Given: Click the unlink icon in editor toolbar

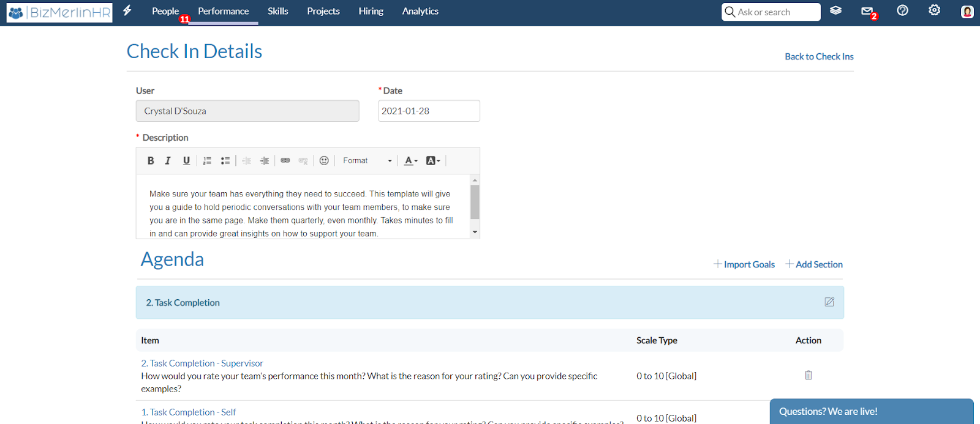Looking at the screenshot, I should pos(303,161).
